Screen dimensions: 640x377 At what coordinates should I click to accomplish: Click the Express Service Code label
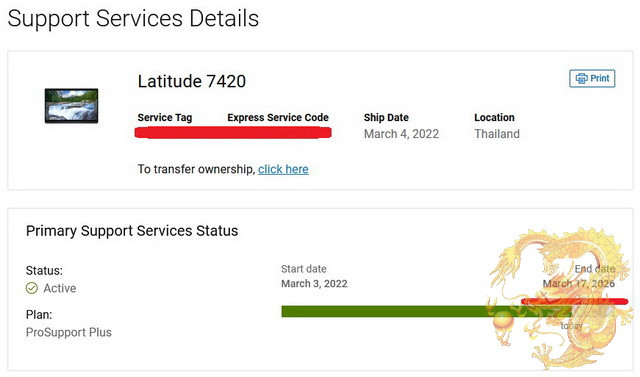click(x=278, y=118)
